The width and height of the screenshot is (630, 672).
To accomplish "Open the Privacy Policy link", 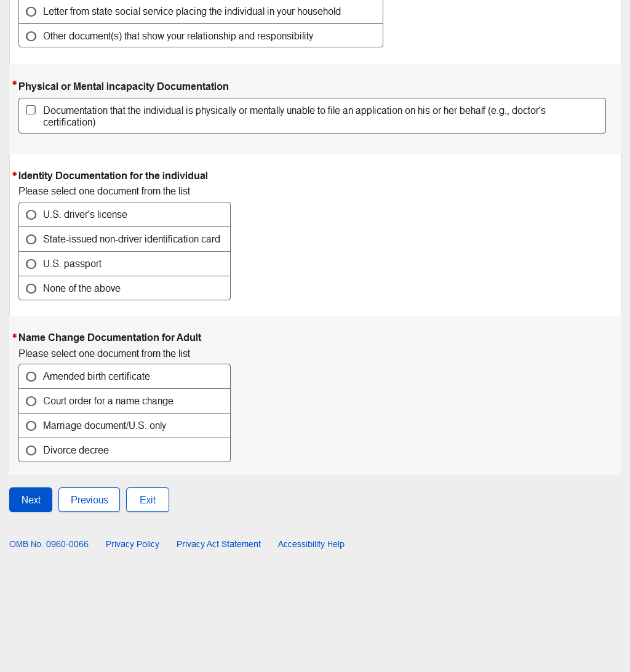I will [x=132, y=544].
